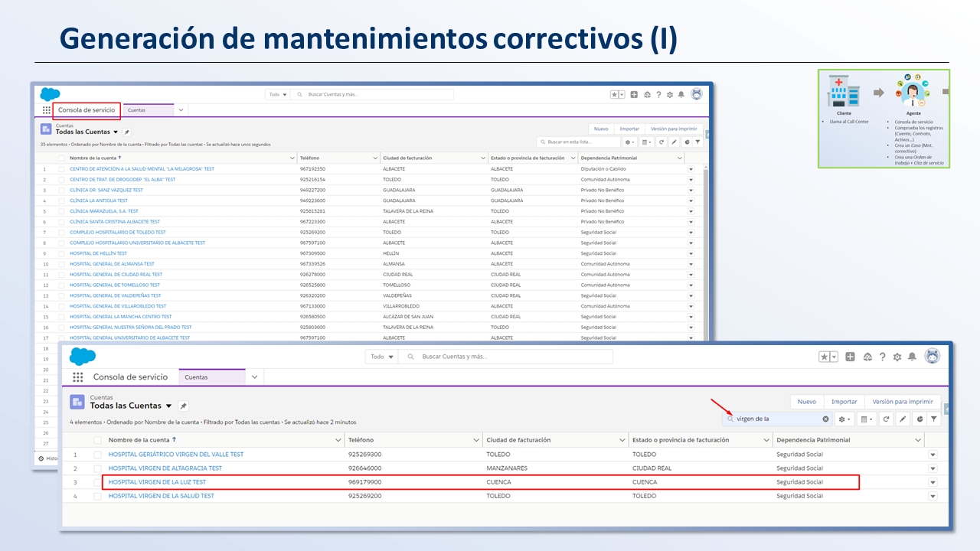This screenshot has height=551, width=980.
Task: Tick the checkbox for HOSPITAL VIRGEN DE ALTAGRACIA TEST
Action: [97, 468]
